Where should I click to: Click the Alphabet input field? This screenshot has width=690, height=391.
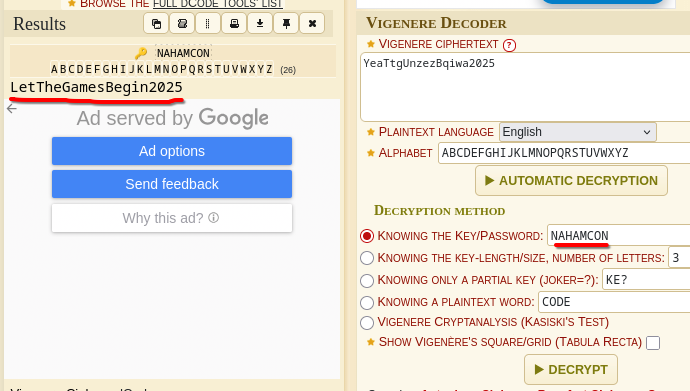[x=564, y=153]
